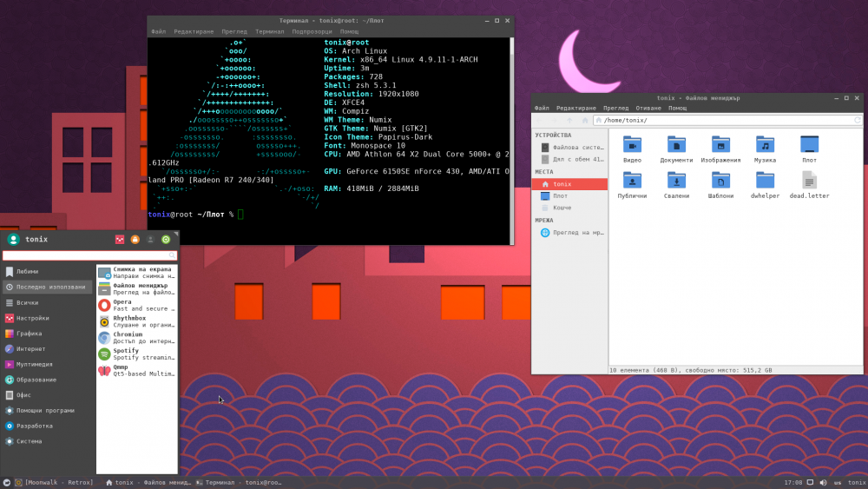Select the Настройки category
Image resolution: width=868 pixels, height=489 pixels.
tap(48, 318)
